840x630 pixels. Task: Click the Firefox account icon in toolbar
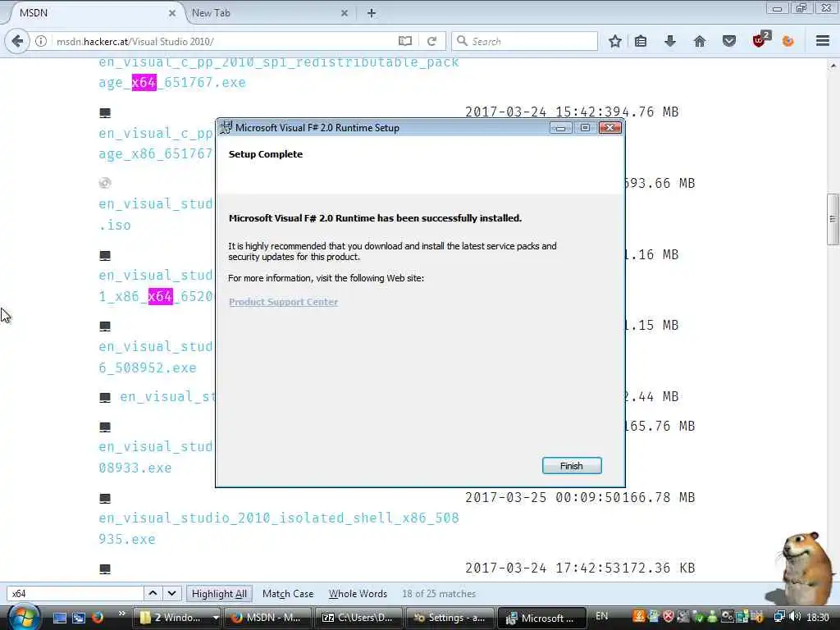pyautogui.click(x=788, y=41)
